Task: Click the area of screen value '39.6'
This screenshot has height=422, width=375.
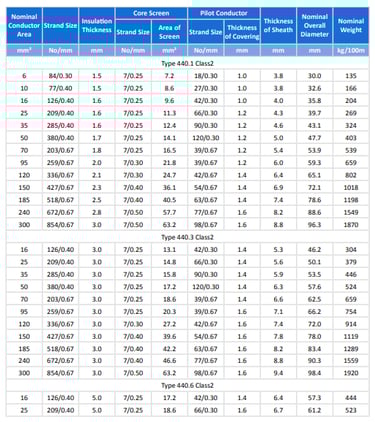Action: 169,336
